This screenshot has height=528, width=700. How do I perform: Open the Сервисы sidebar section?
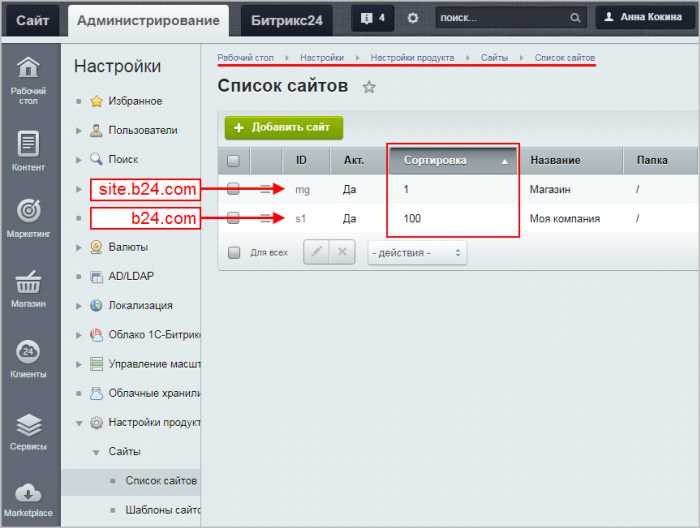pos(28,432)
